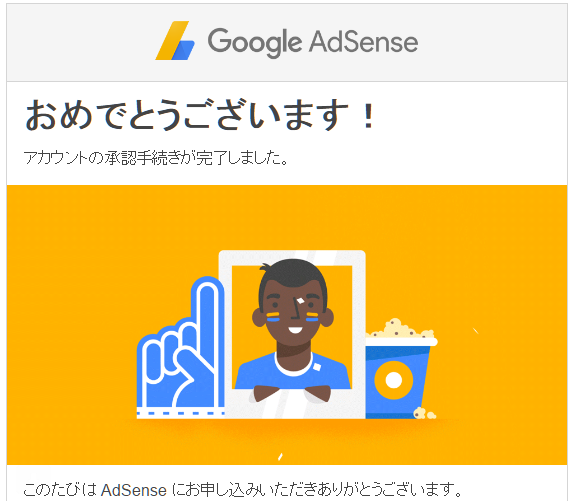The height and width of the screenshot is (501, 575).
Task: Click the man's crossed arms in the frame
Action: click(x=293, y=393)
